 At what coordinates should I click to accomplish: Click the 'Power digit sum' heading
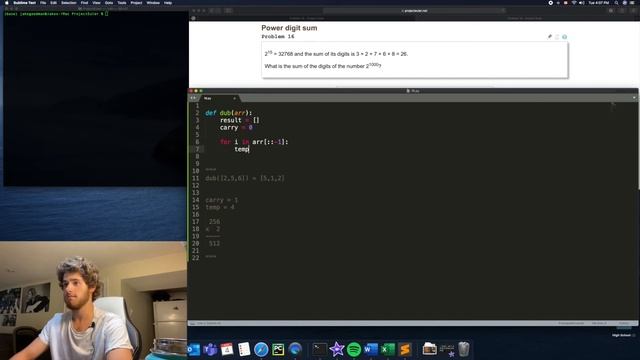coord(289,28)
